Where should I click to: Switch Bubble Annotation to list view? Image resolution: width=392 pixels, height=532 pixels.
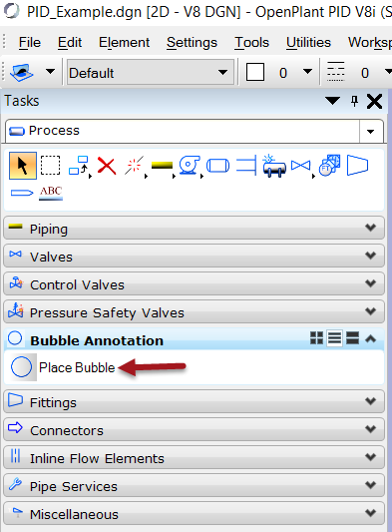335,338
